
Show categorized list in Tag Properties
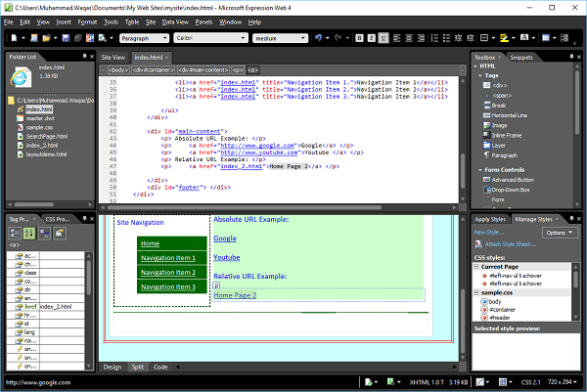click(14, 234)
